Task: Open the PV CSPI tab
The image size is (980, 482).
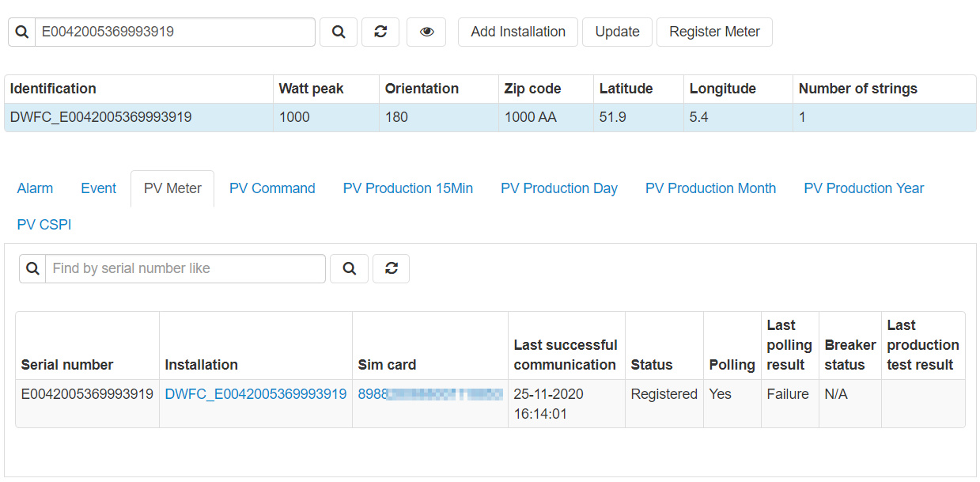Action: point(44,225)
